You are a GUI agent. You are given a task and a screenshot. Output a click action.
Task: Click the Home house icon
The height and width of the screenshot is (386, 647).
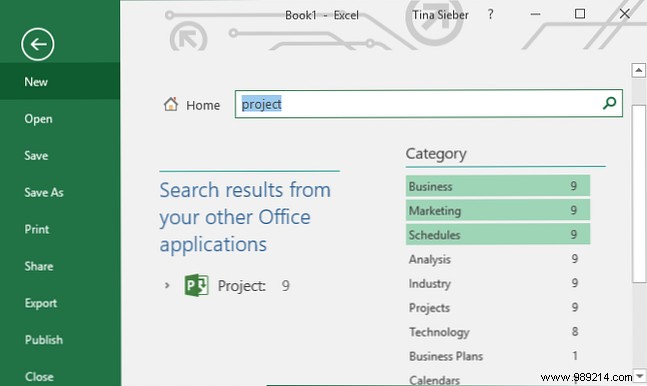coord(171,104)
